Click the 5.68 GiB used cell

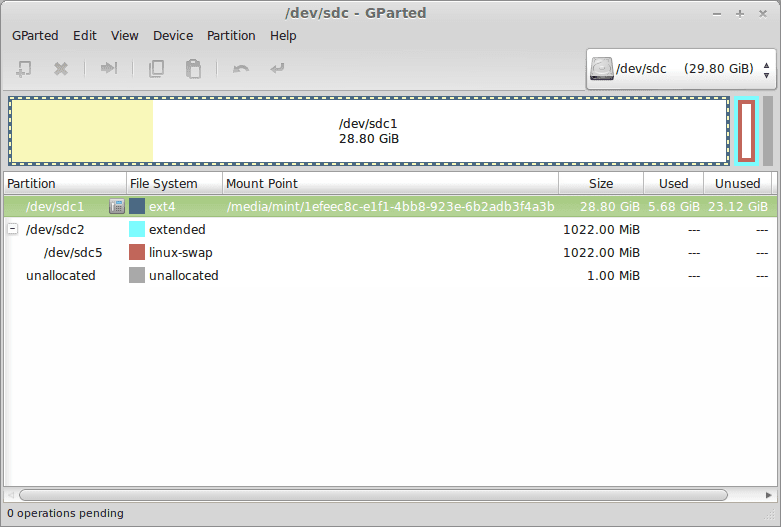coord(673,206)
